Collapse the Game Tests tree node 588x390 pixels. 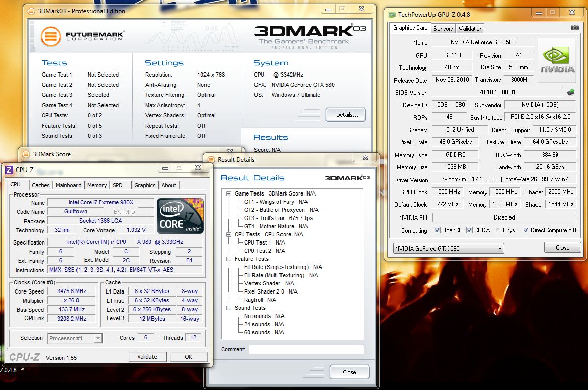tap(229, 194)
